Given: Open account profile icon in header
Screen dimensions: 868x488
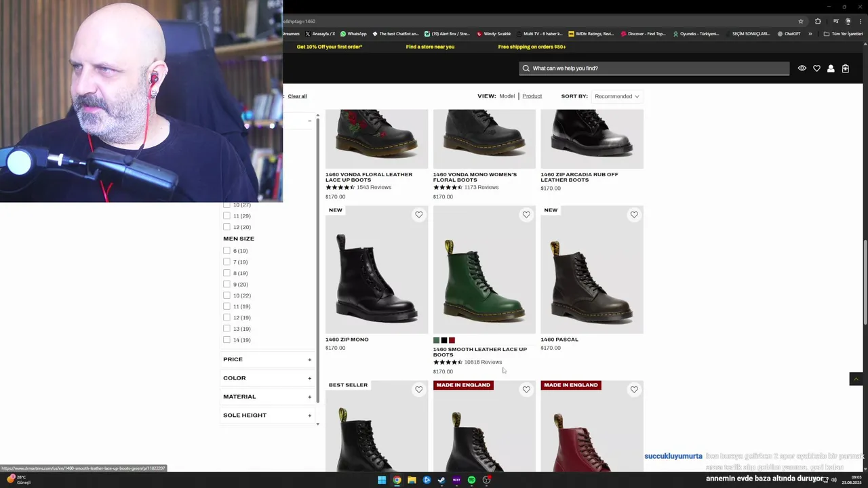Looking at the screenshot, I should [831, 68].
